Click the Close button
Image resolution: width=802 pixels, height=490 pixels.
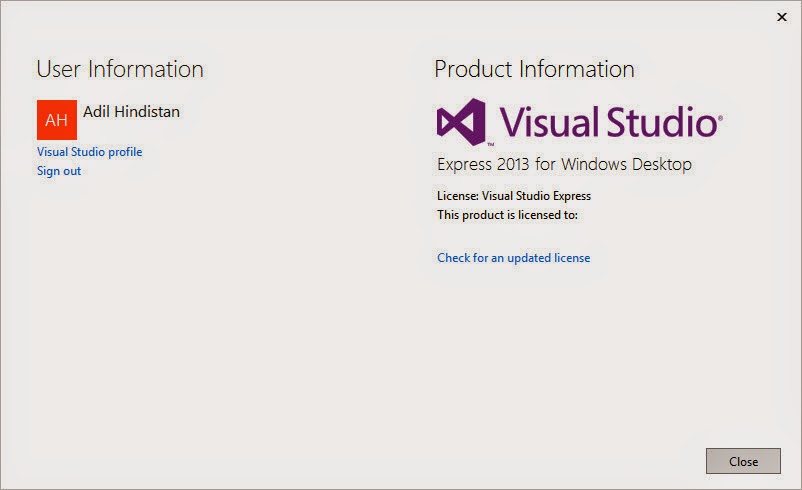pos(743,461)
